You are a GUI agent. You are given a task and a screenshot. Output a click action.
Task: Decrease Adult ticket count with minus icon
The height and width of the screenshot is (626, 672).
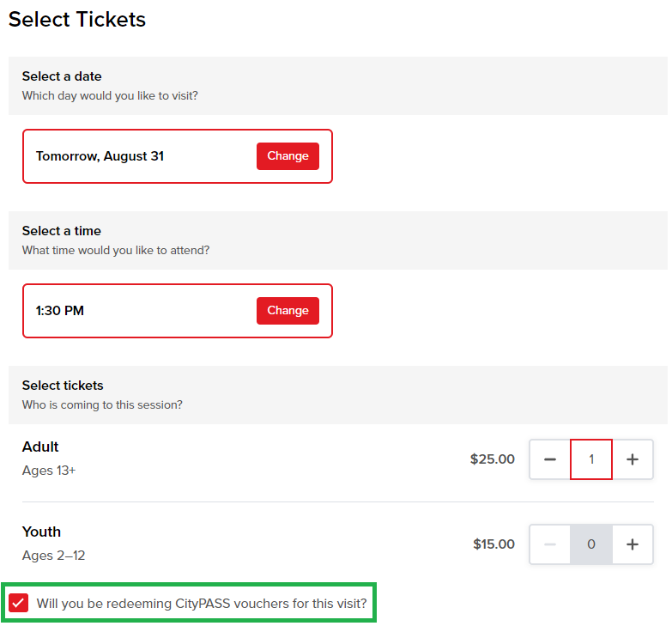(550, 459)
